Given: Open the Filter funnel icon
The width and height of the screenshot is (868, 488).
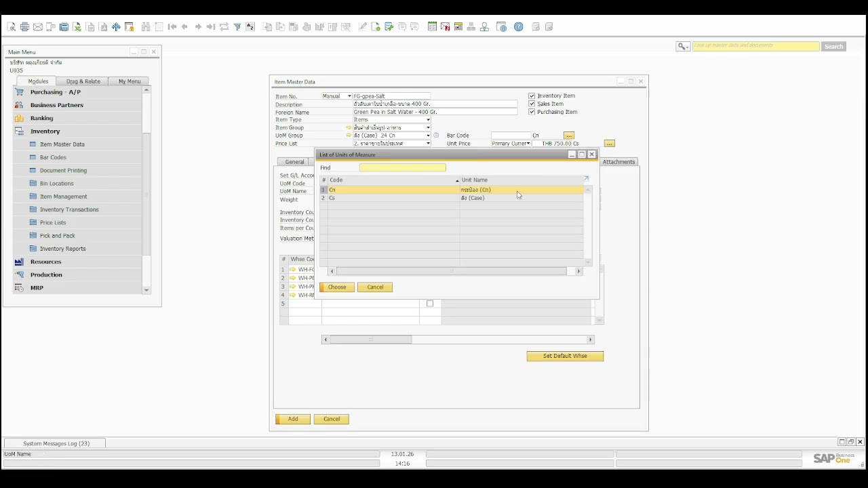Looking at the screenshot, I should [x=237, y=27].
